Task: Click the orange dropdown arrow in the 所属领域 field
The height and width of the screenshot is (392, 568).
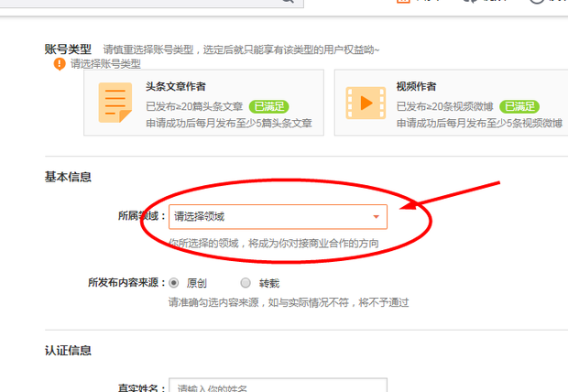Action: coord(376,217)
